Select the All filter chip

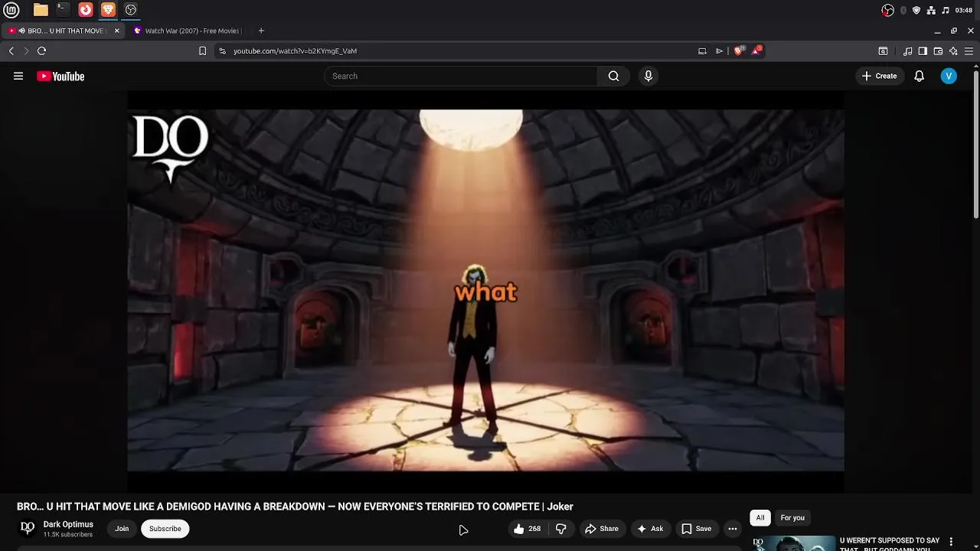pos(760,518)
